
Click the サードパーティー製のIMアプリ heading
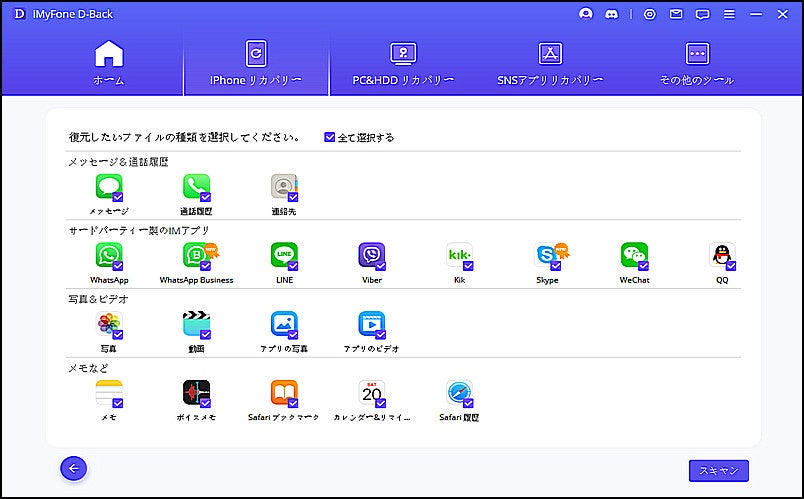pyautogui.click(x=139, y=231)
